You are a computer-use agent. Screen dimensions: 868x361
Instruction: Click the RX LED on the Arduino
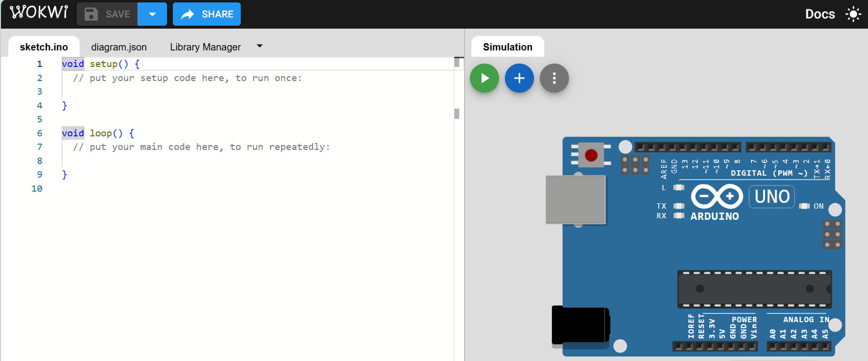(679, 215)
